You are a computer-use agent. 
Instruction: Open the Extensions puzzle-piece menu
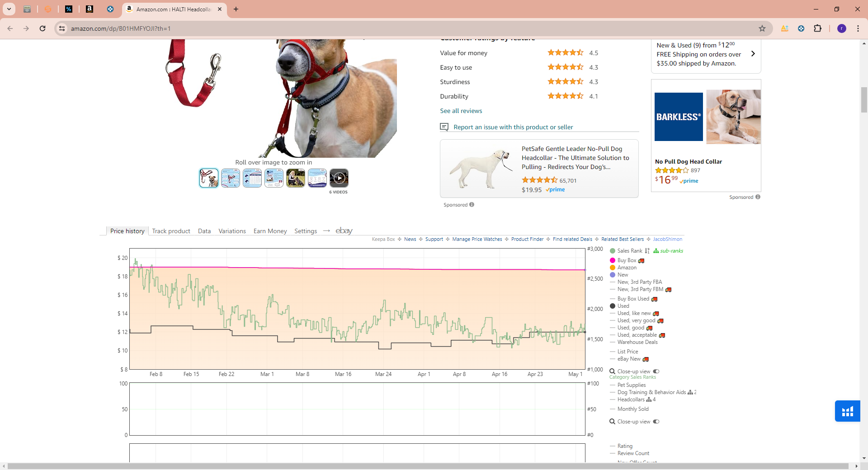[817, 28]
